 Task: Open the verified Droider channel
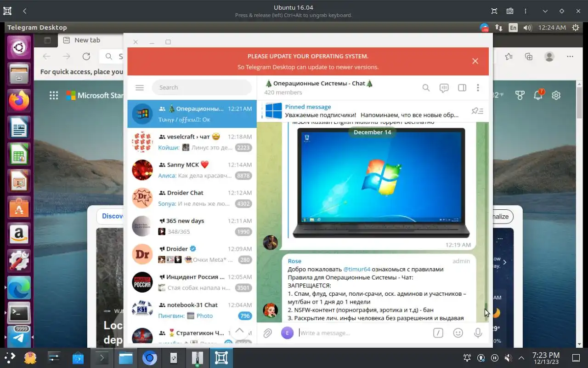point(192,254)
